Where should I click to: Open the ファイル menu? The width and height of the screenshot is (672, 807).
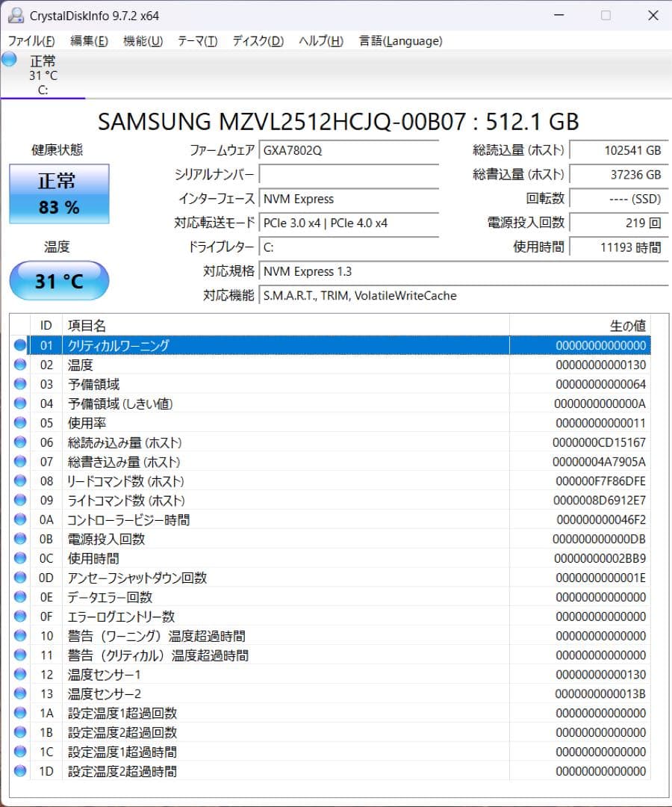tap(31, 41)
